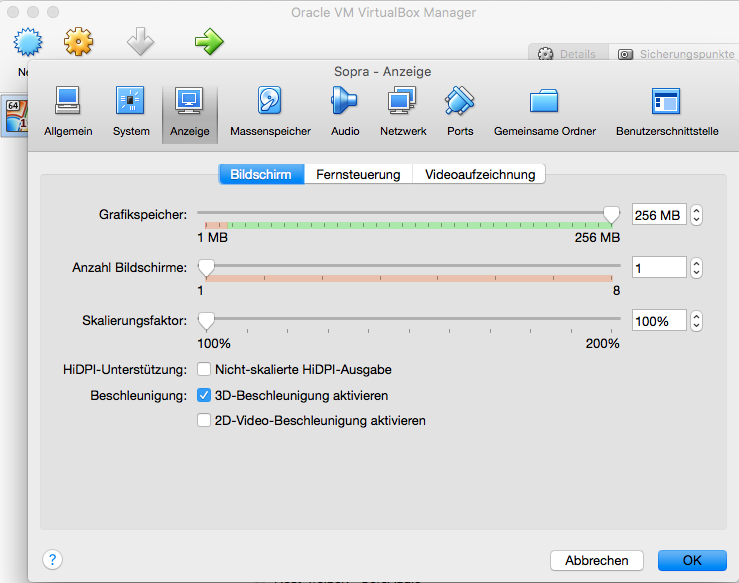Open the Sicherungspunkte tab in Manager window
The image size is (739, 583).
(x=675, y=54)
